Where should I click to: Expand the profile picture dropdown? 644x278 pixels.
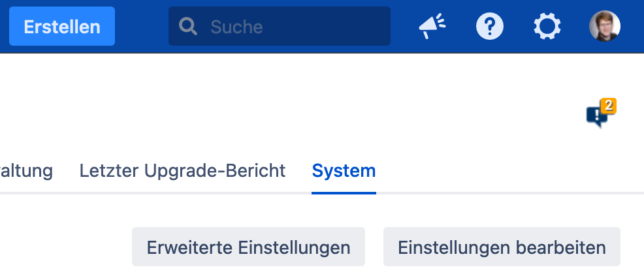point(605,26)
